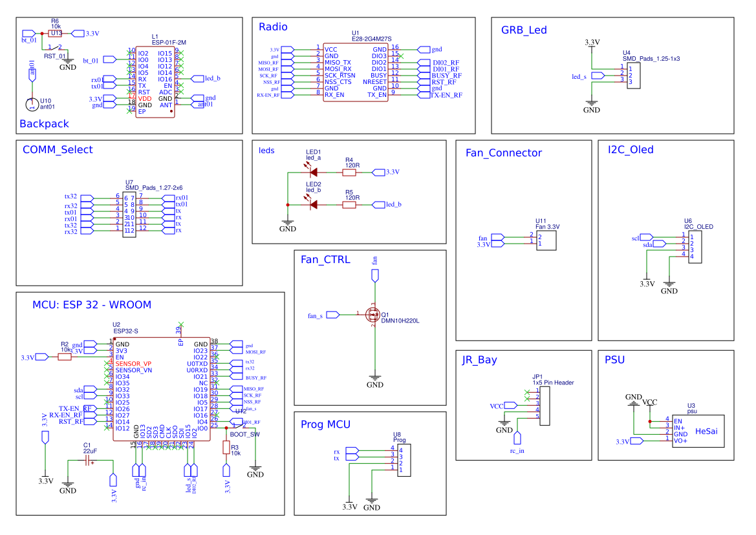Click the U11 Fan 3.3V connector symbol
This screenshot has height=535, width=756.
pyautogui.click(x=546, y=240)
